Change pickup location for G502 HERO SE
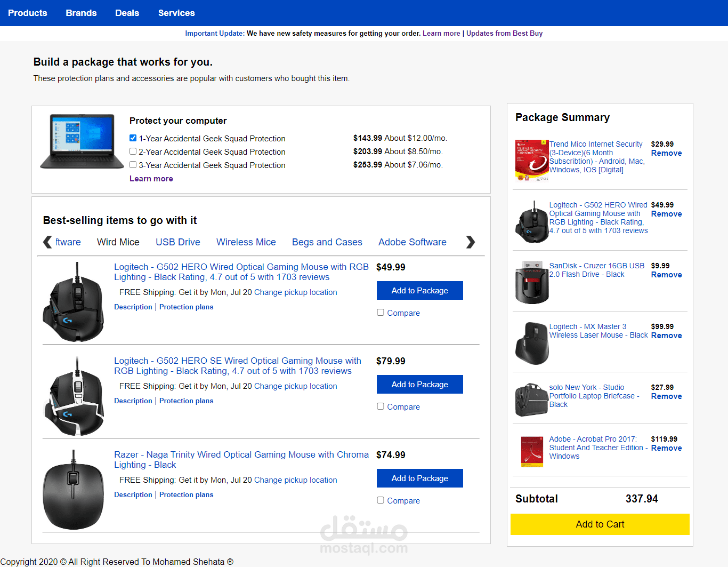Screen dimensions: 728x567 [x=296, y=386]
